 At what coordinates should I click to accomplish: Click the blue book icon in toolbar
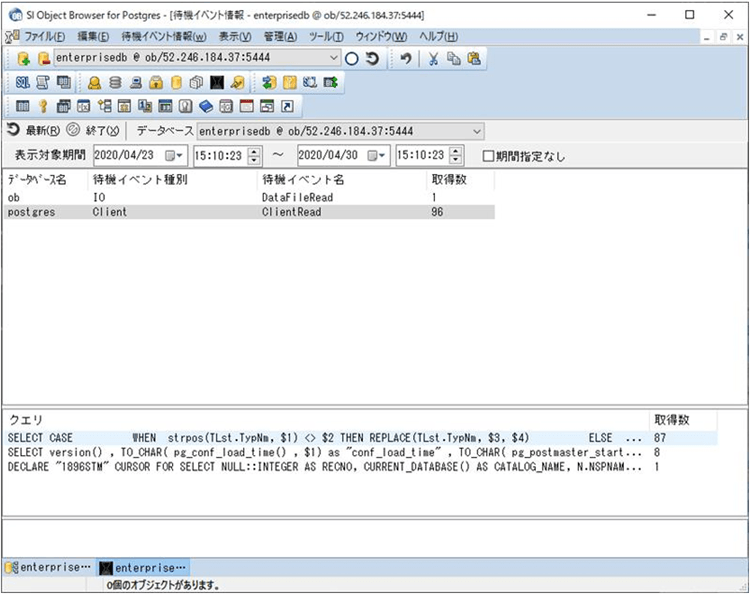[206, 106]
